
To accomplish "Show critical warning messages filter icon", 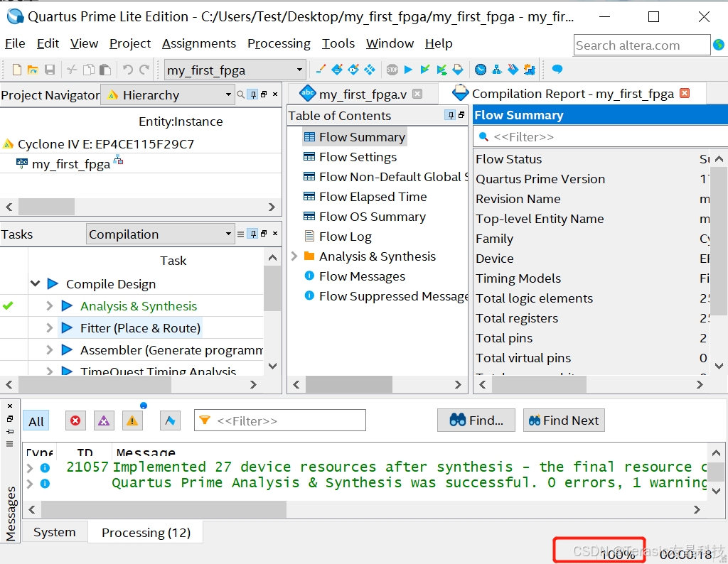I will tap(104, 421).
